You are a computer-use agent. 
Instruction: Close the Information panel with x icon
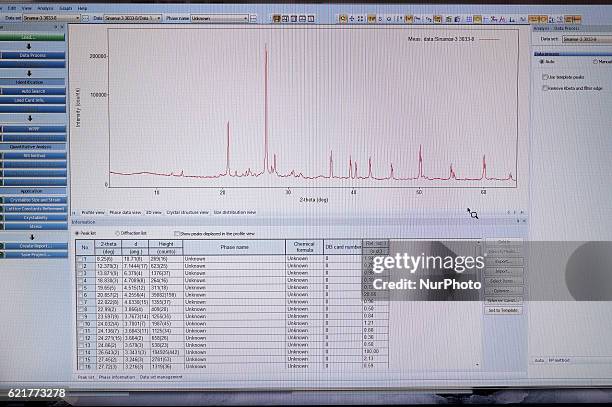pyautogui.click(x=524, y=221)
